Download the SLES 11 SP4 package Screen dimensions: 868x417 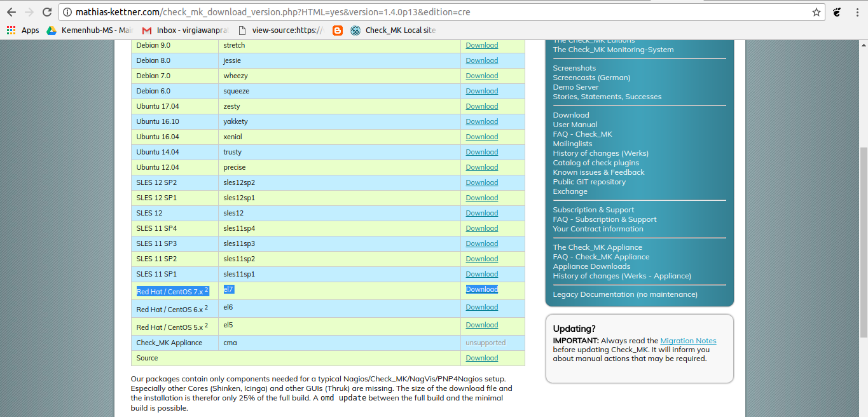481,228
